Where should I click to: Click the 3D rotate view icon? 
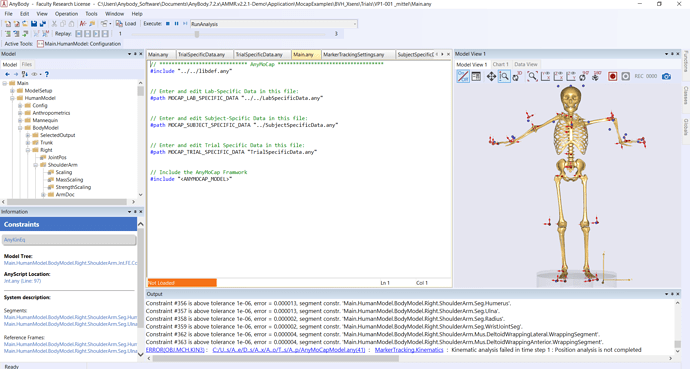click(518, 77)
